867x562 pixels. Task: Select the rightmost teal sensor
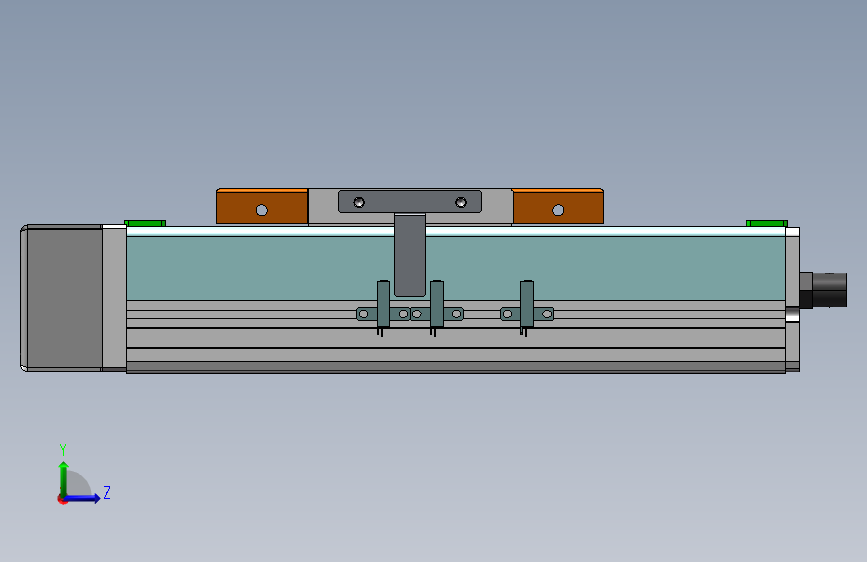527,304
